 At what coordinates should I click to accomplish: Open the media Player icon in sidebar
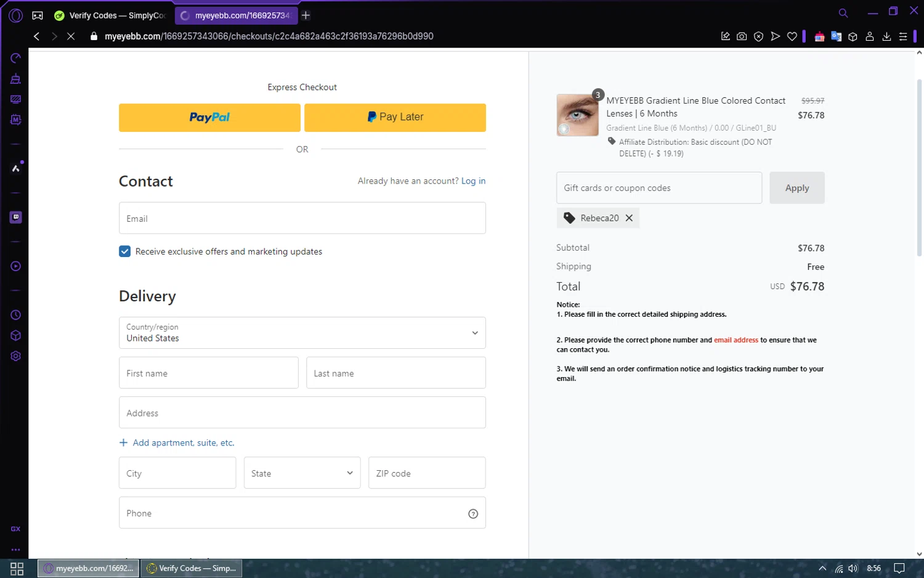pos(16,266)
